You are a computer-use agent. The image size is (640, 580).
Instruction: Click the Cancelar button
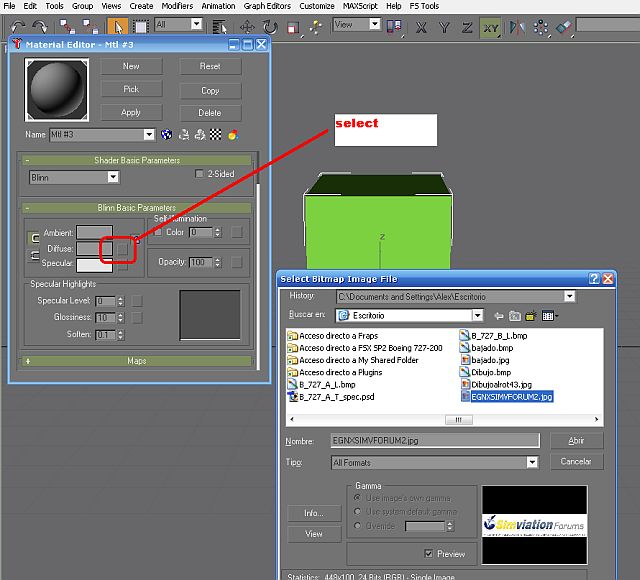(576, 461)
